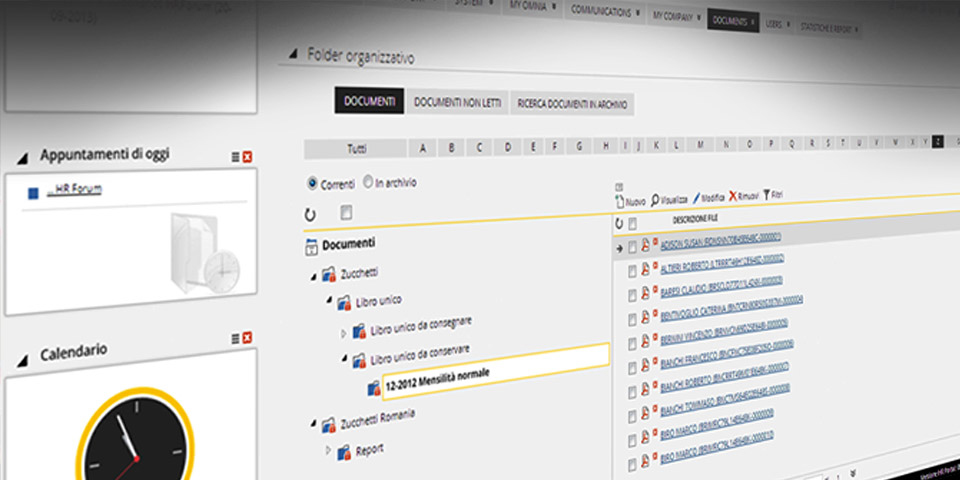Open Appuntamenti di oggi widget menu icon
Viewport: 960px width, 480px height.
(235, 157)
